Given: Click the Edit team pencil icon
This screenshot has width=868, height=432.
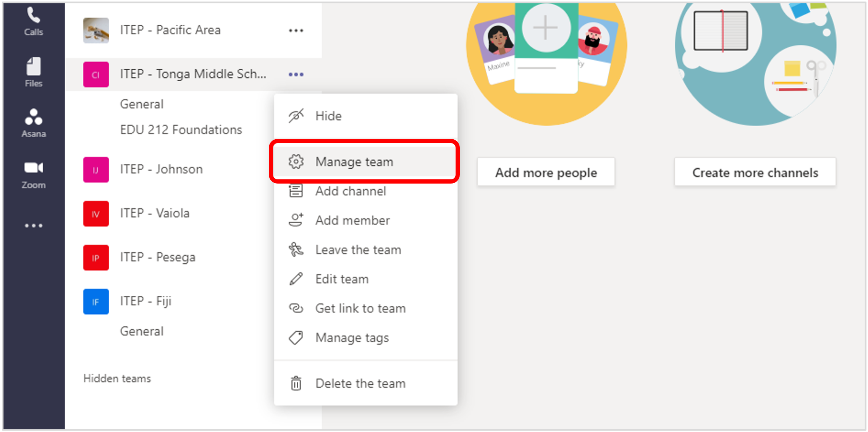Looking at the screenshot, I should coord(296,279).
